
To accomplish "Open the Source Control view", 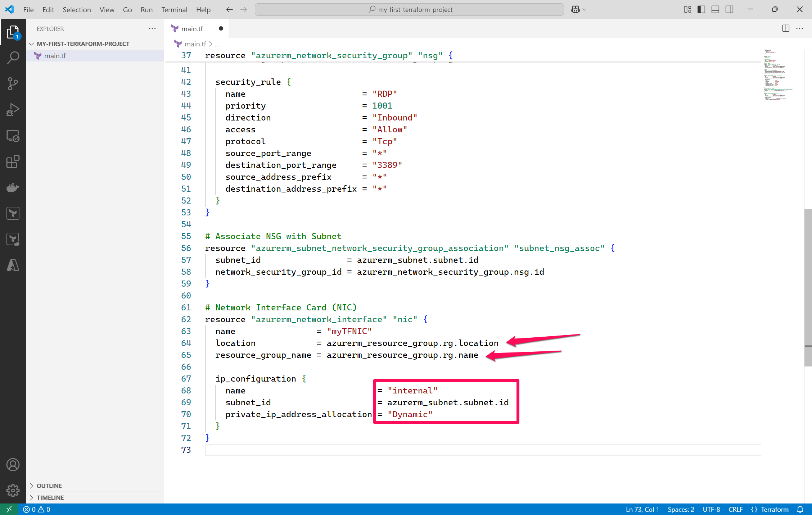I will point(13,83).
